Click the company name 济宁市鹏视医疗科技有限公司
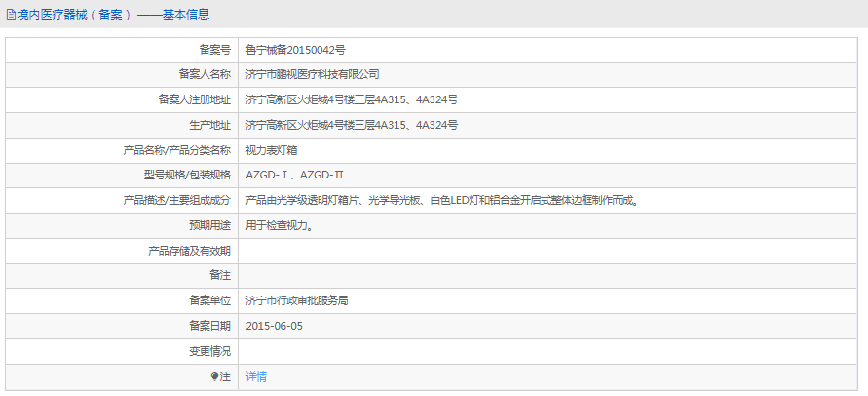The image size is (868, 396). click(312, 74)
